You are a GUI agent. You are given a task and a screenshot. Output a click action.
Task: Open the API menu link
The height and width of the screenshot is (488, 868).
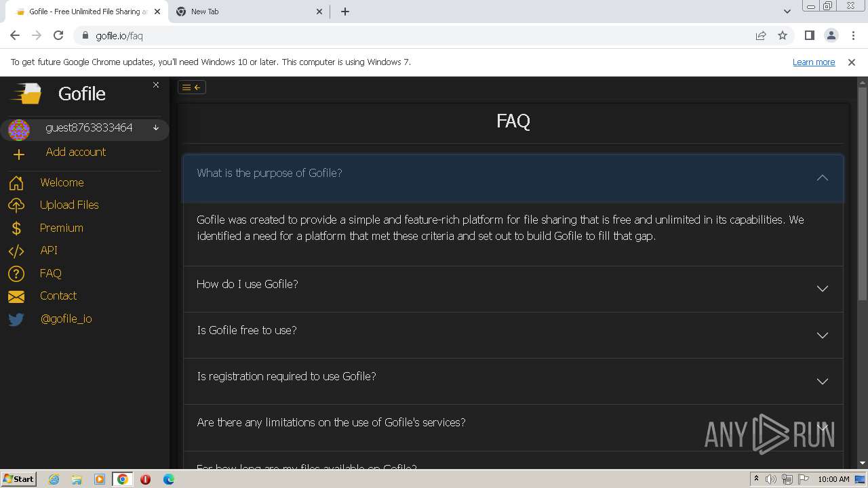[x=49, y=250]
